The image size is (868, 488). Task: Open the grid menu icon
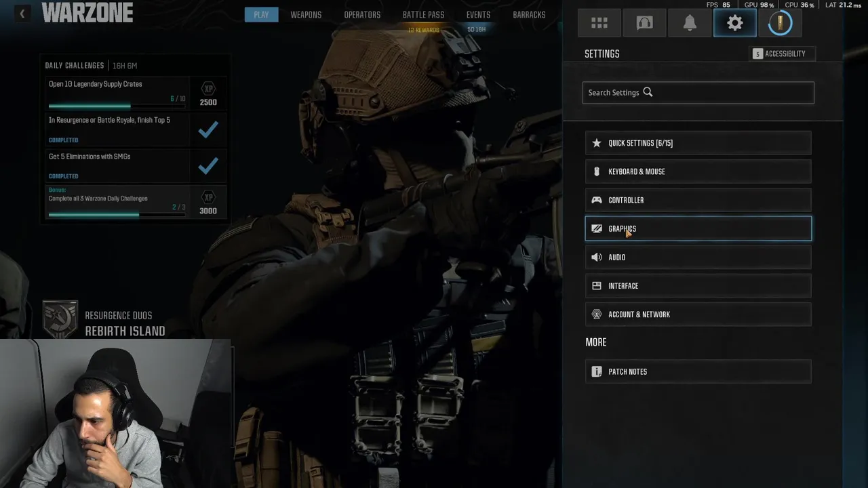[599, 23]
